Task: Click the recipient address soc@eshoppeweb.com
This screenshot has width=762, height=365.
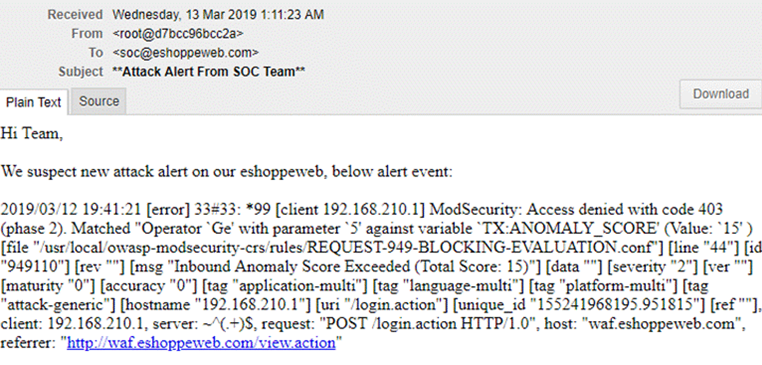Action: 186,52
